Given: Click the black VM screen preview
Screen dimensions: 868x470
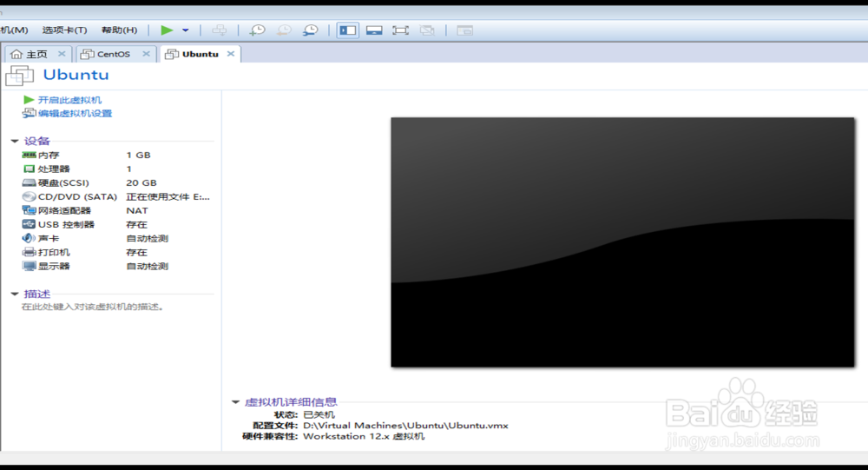Looking at the screenshot, I should [x=622, y=242].
